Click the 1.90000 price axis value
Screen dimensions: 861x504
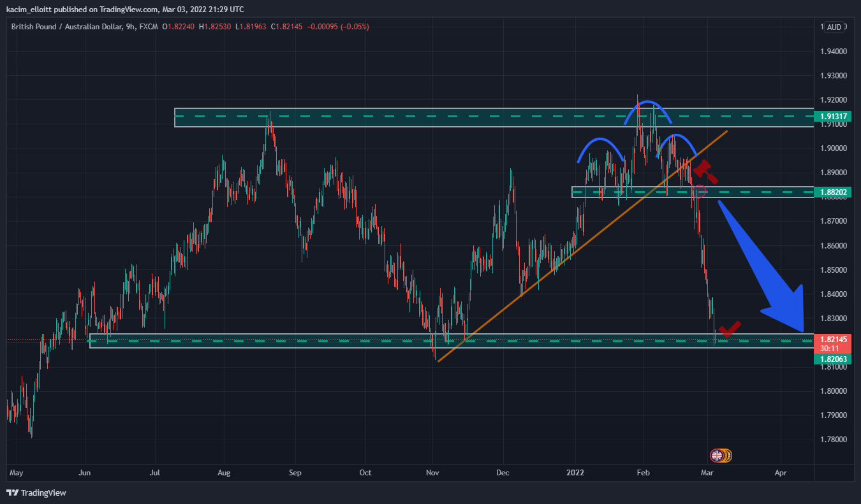(833, 148)
